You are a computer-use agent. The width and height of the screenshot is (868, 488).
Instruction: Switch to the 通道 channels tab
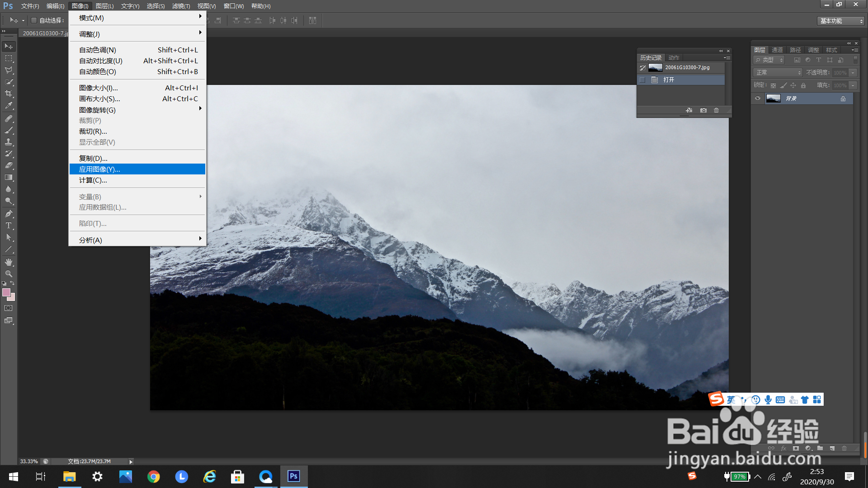777,50
